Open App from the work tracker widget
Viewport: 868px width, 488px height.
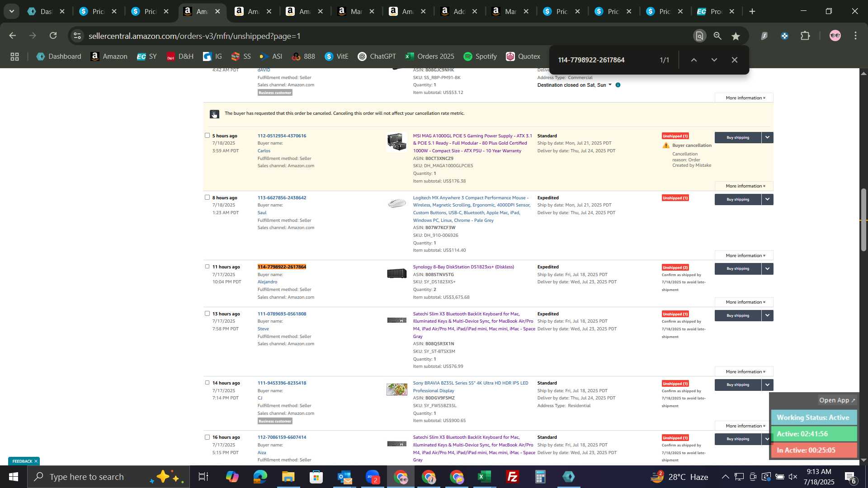click(x=837, y=400)
